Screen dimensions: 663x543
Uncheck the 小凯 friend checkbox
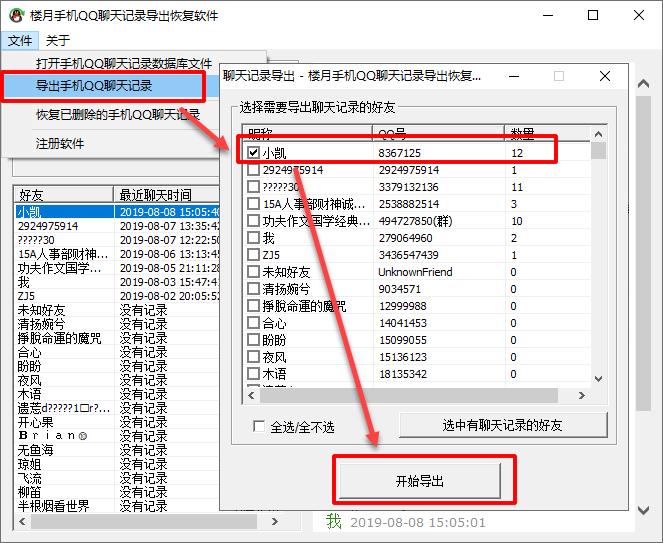[x=253, y=152]
